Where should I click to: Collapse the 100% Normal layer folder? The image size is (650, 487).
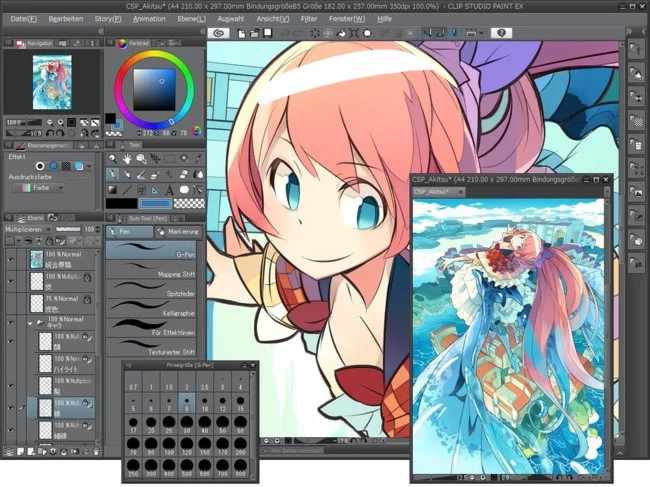point(30,323)
